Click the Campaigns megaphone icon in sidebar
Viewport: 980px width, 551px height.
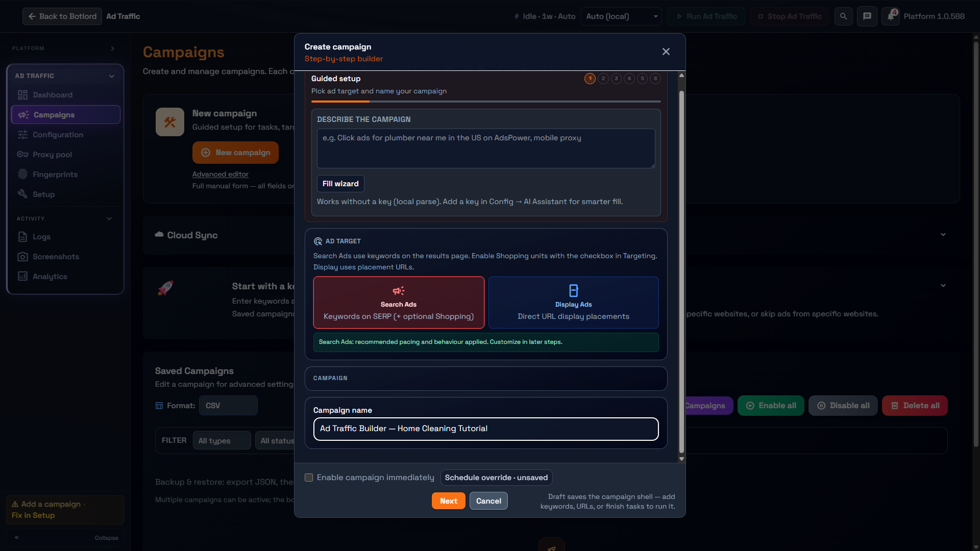click(23, 115)
